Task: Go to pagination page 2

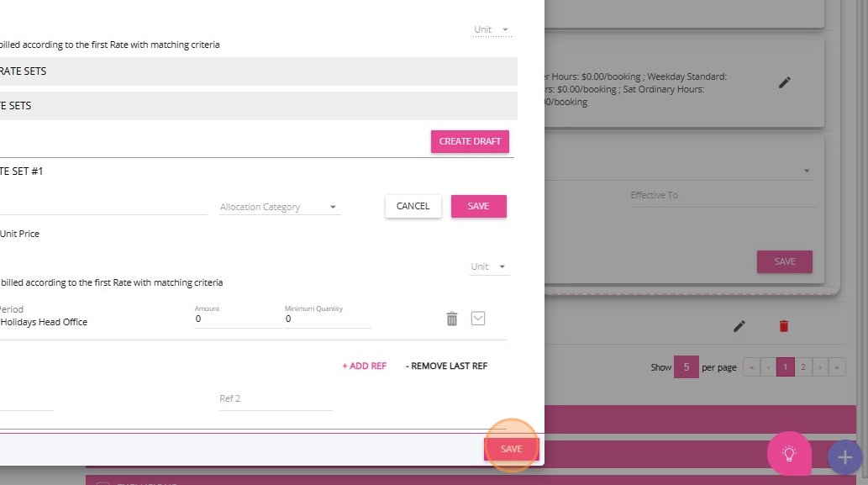Action: point(802,367)
